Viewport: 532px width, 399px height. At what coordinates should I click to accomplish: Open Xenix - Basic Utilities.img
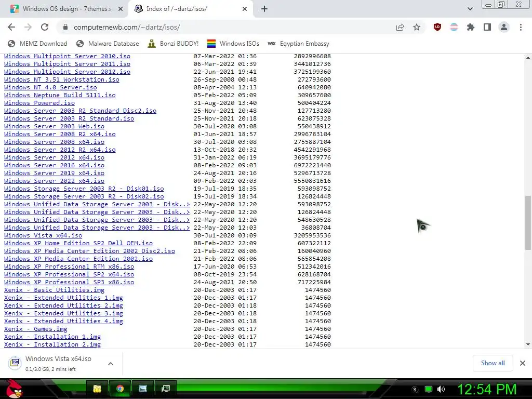[54, 290]
